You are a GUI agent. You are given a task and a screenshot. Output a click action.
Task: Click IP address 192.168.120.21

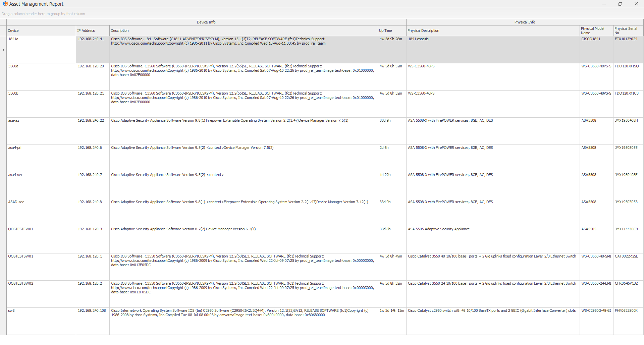(93, 104)
